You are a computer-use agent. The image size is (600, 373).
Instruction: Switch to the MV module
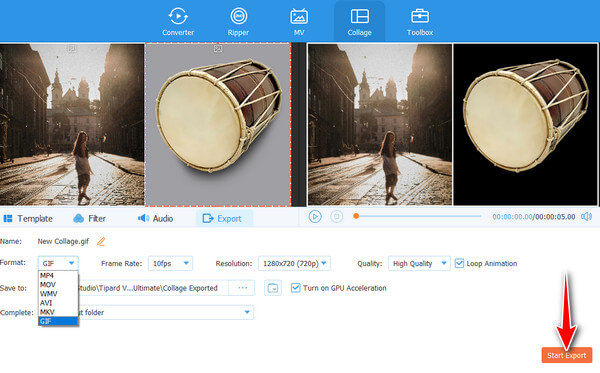[299, 21]
